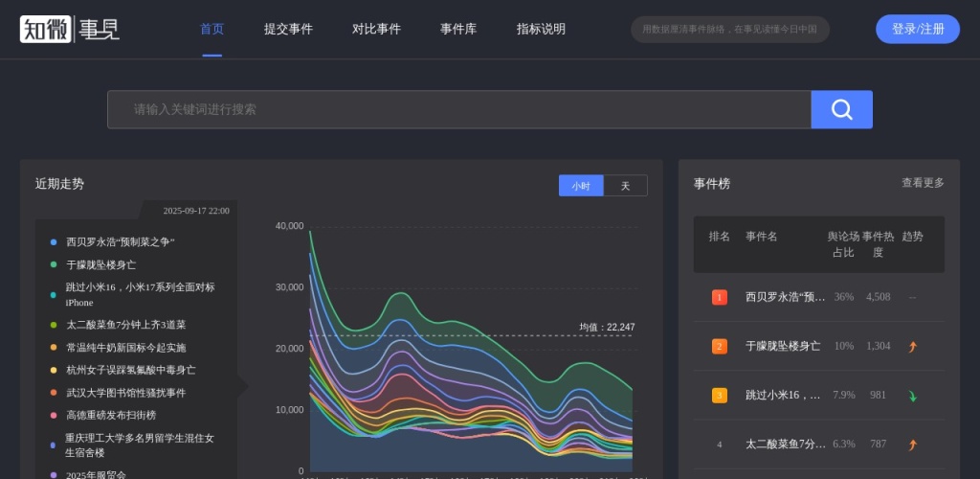
Task: Open 对比事件 navigation item
Action: tap(376, 29)
